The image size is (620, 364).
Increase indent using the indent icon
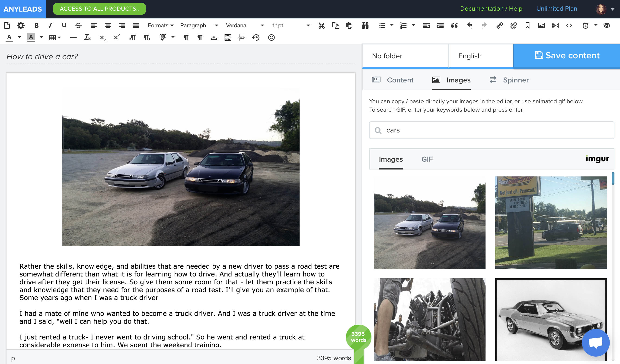point(440,25)
